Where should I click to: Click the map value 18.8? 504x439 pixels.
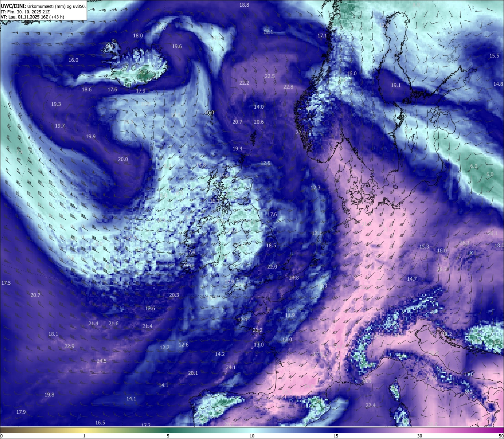244,5
